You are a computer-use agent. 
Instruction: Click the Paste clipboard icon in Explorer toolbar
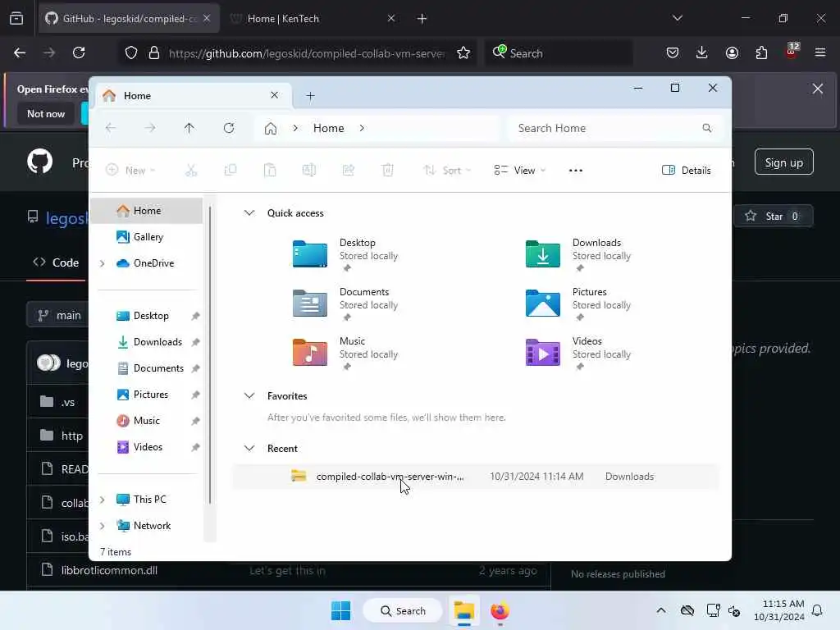tap(270, 171)
